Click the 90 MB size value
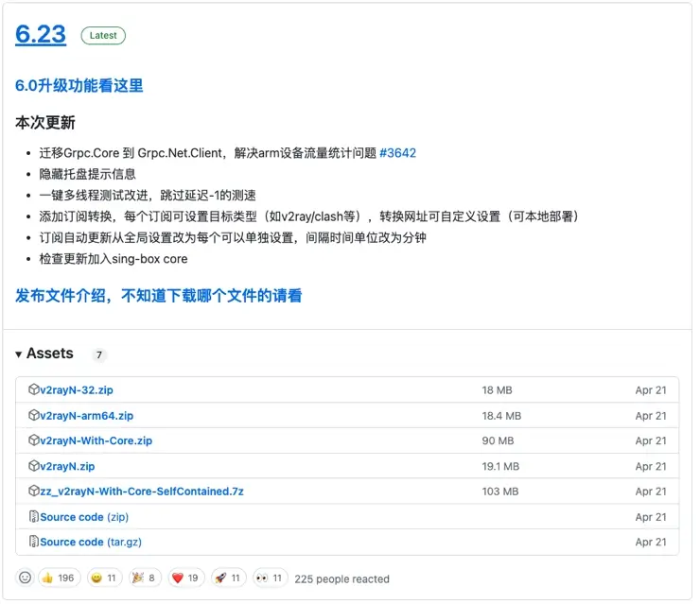Image resolution: width=700 pixels, height=604 pixels. 498,441
